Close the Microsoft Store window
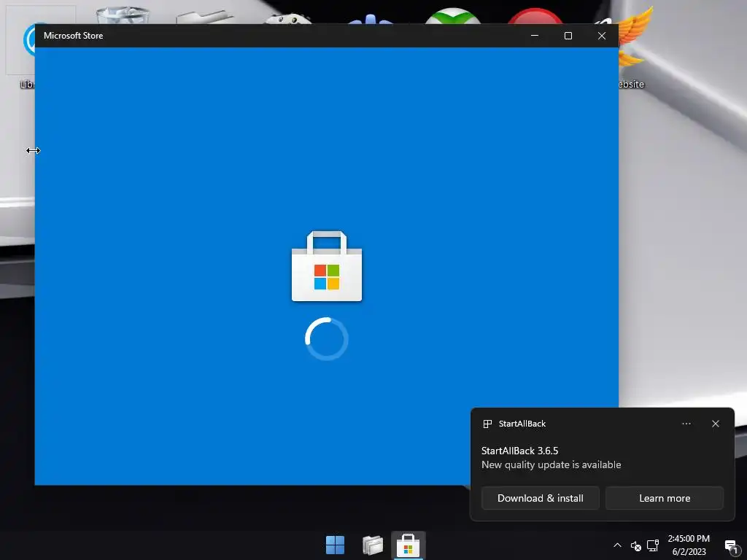 tap(602, 36)
